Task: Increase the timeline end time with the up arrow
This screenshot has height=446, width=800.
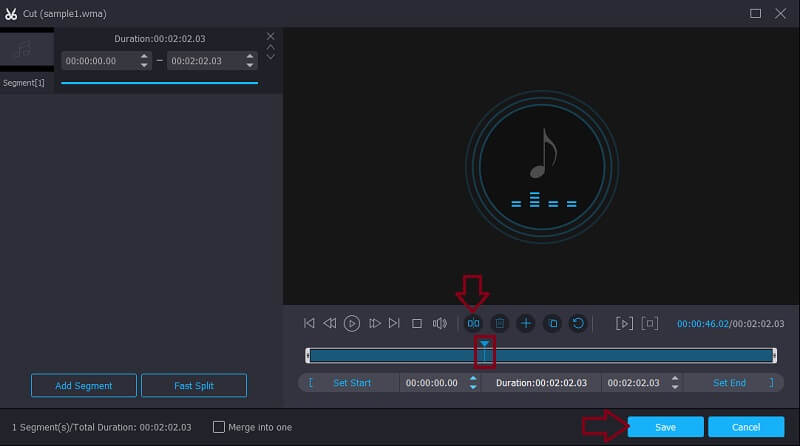Action: [x=675, y=379]
